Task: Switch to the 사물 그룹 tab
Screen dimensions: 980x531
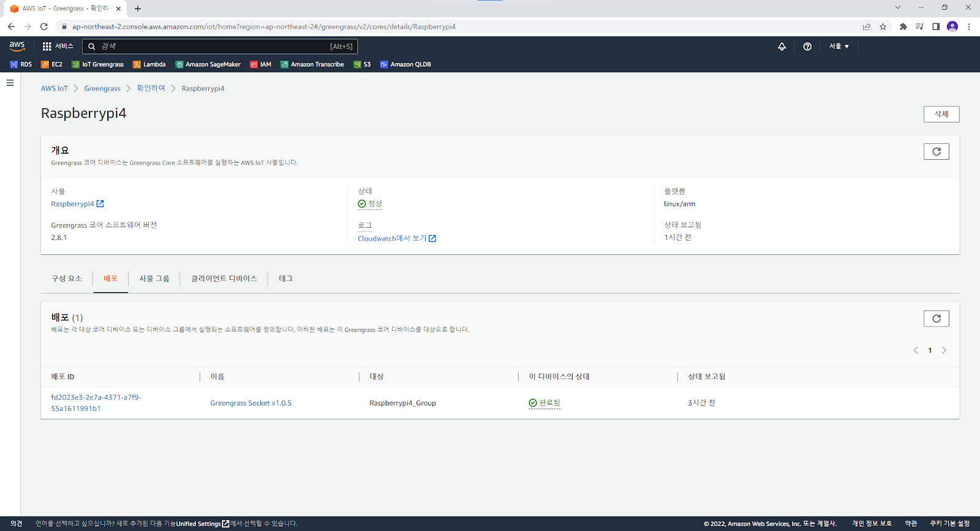Action: click(x=154, y=279)
